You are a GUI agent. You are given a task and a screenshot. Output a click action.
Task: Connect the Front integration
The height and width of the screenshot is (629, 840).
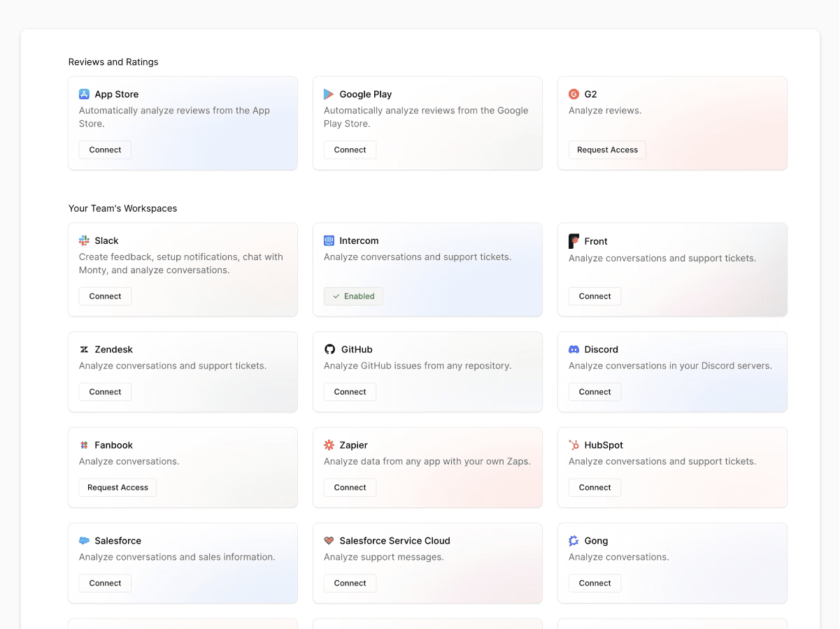click(x=595, y=296)
